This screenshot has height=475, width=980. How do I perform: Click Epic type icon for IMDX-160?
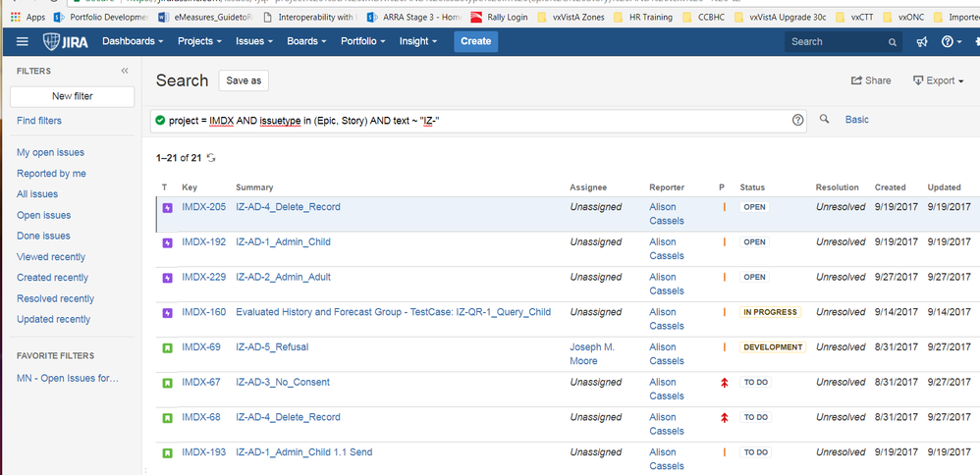pyautogui.click(x=167, y=312)
